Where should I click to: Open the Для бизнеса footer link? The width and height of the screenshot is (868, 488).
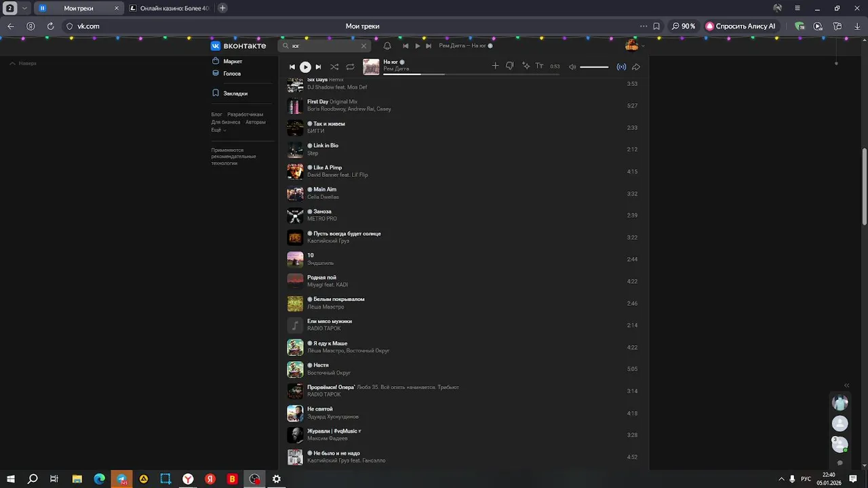click(x=225, y=122)
